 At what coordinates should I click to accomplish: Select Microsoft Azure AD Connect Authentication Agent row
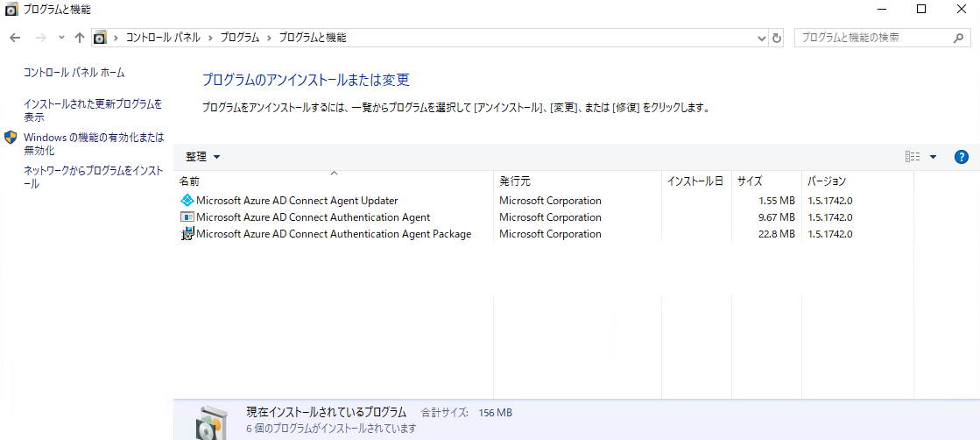point(544,217)
